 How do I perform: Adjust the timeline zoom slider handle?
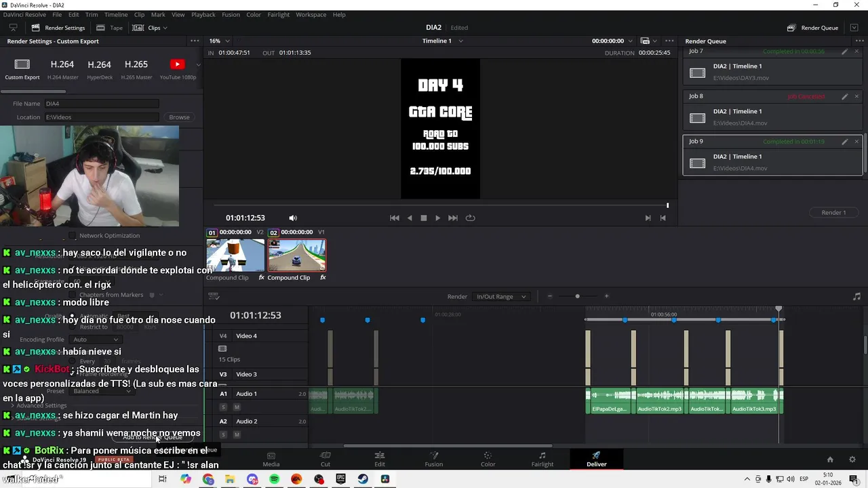577,296
